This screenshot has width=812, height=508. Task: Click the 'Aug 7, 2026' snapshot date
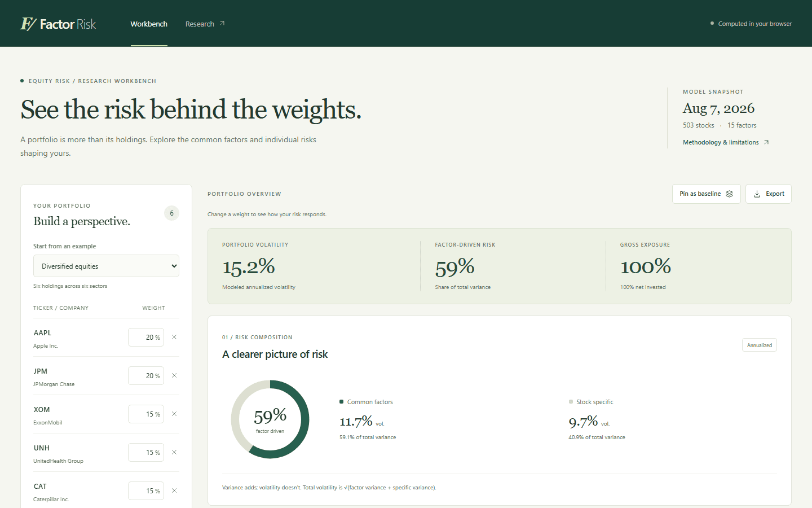point(718,108)
